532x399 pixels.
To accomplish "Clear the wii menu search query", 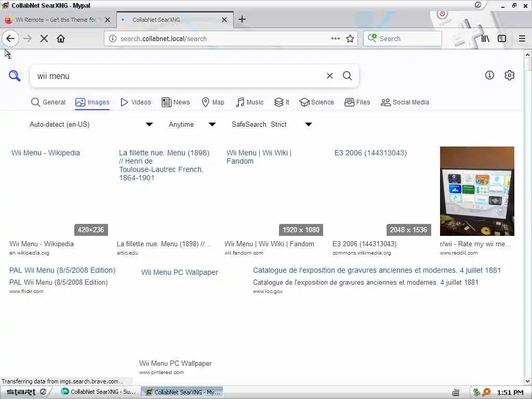I will click(329, 76).
